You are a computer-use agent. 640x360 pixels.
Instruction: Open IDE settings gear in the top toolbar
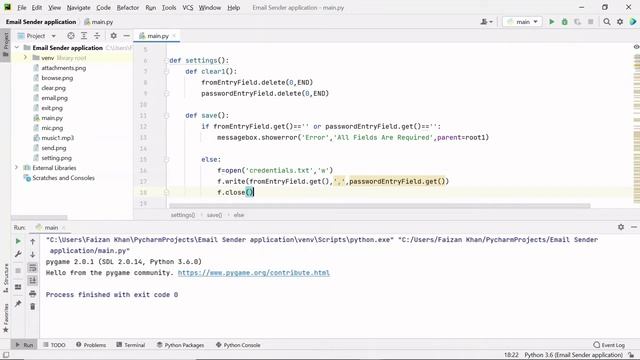[620, 22]
